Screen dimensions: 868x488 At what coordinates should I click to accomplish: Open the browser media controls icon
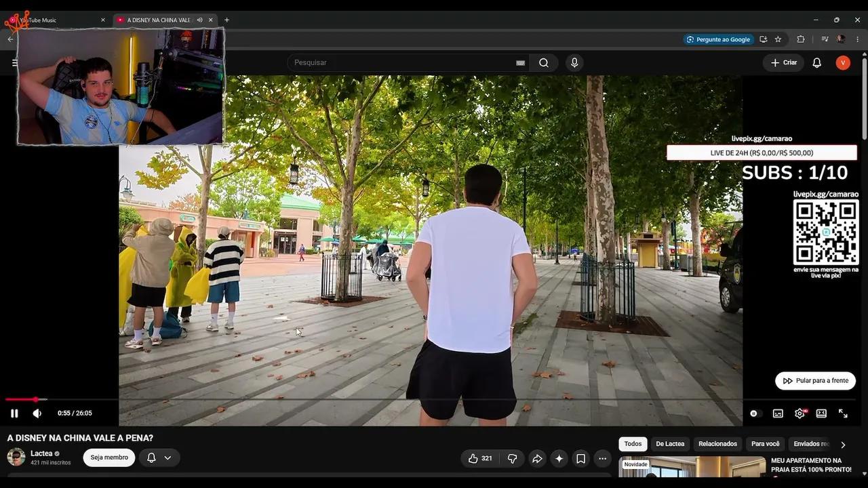pos(825,39)
